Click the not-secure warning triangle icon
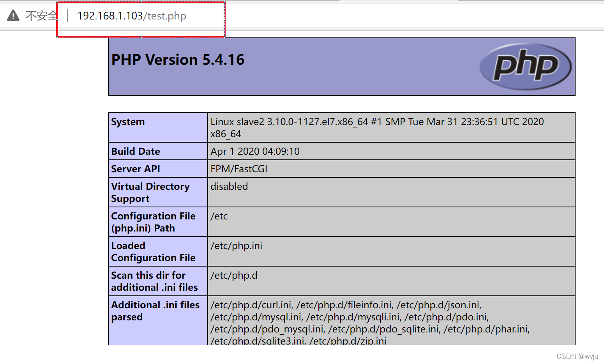 tap(13, 16)
